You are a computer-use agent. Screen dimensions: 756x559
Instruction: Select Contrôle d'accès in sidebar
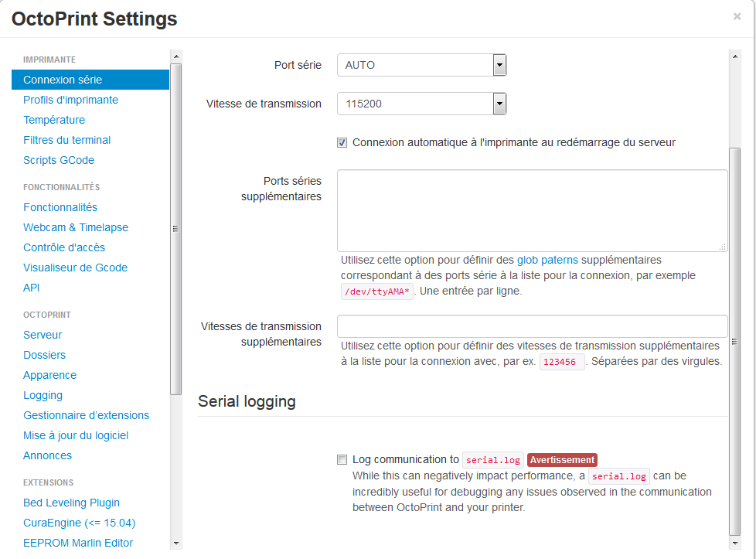[64, 247]
